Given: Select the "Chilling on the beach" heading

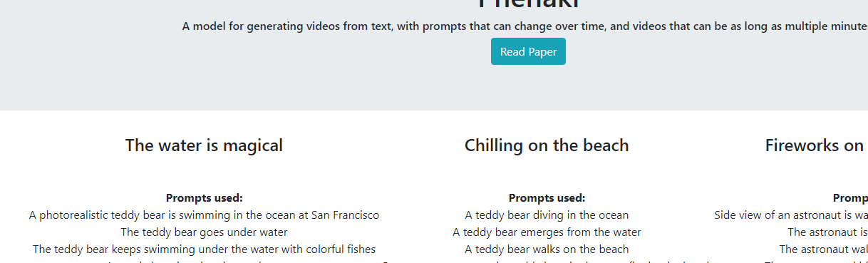Looking at the screenshot, I should coord(547,145).
